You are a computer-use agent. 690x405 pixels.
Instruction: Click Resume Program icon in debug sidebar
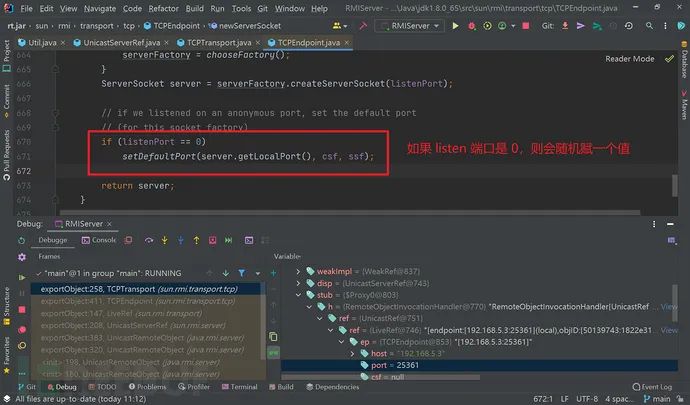click(x=22, y=277)
